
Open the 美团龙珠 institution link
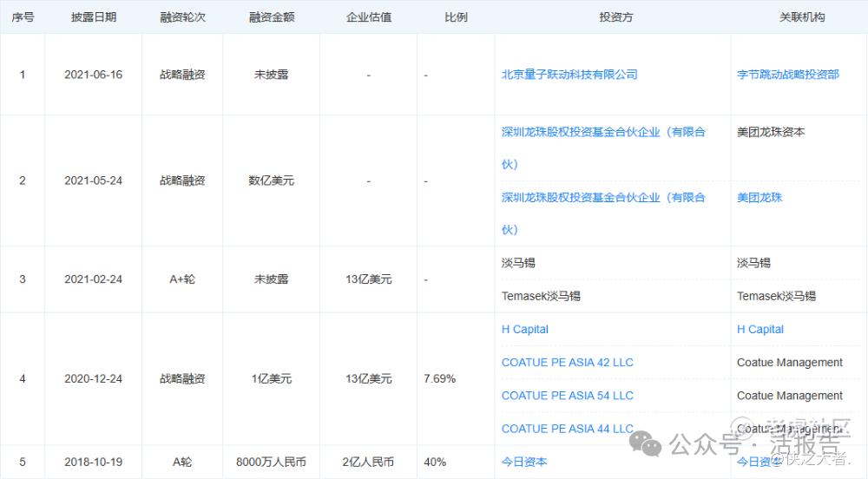[x=759, y=198]
